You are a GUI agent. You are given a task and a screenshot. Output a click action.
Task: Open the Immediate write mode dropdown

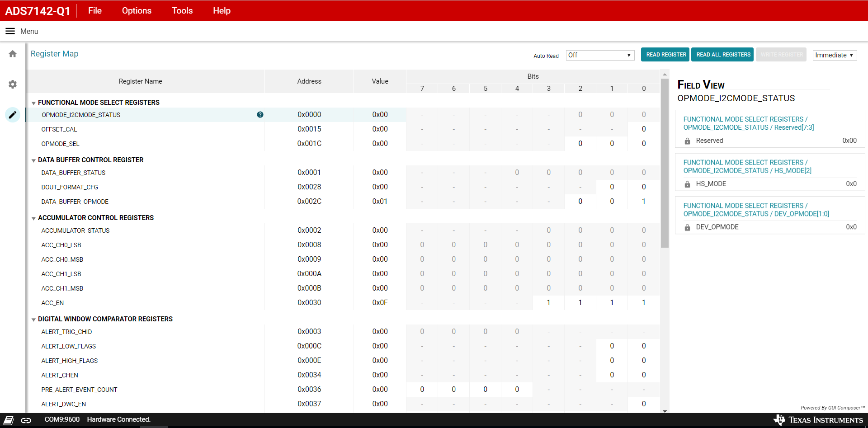(835, 55)
